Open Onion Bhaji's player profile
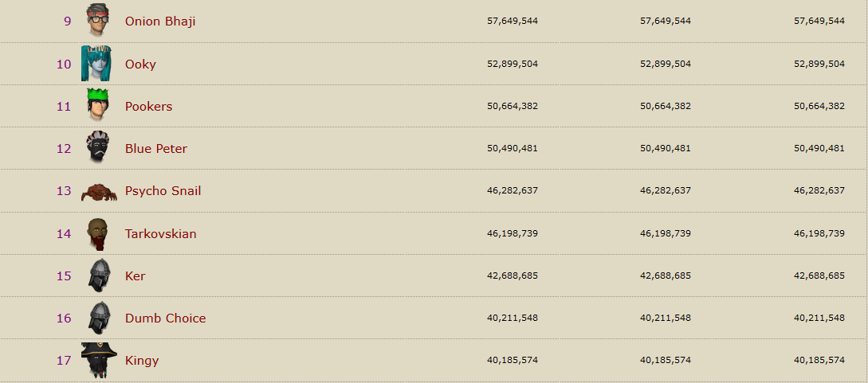 160,21
